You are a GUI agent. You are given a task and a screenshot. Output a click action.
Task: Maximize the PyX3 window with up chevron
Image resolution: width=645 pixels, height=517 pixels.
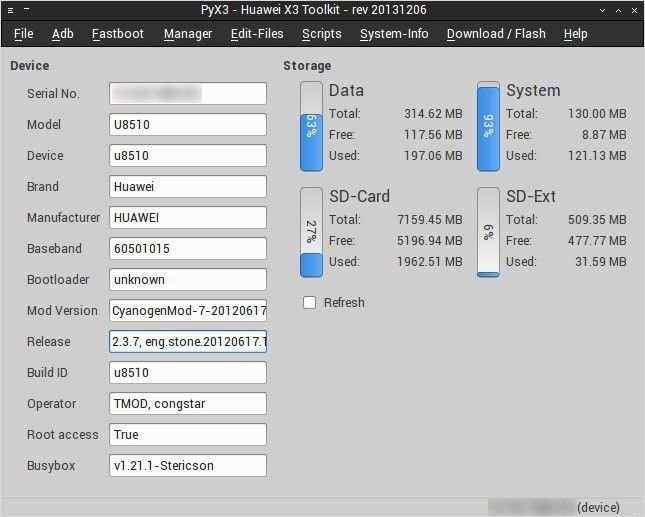point(618,10)
